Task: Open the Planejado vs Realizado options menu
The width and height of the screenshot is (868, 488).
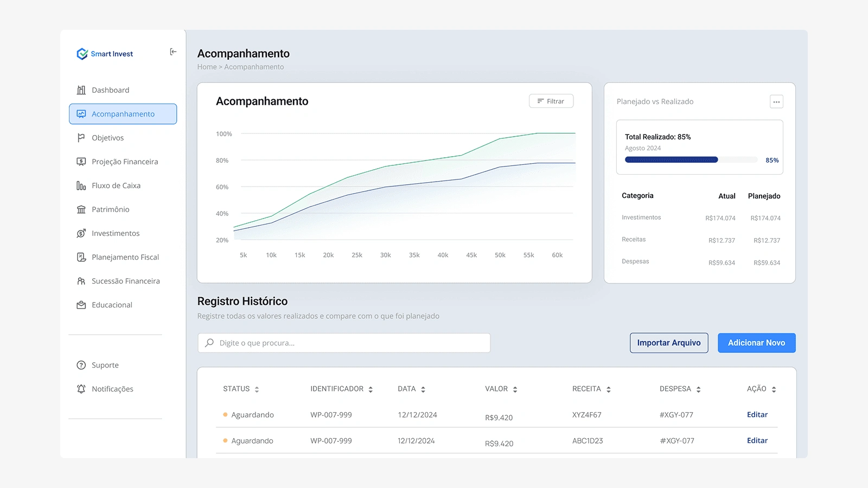Action: click(776, 101)
